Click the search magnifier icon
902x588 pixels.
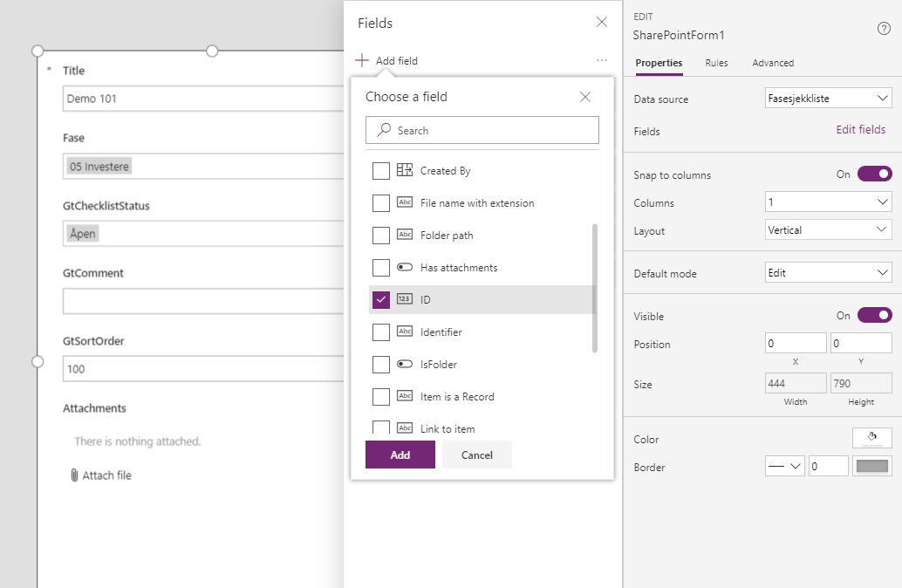[384, 130]
